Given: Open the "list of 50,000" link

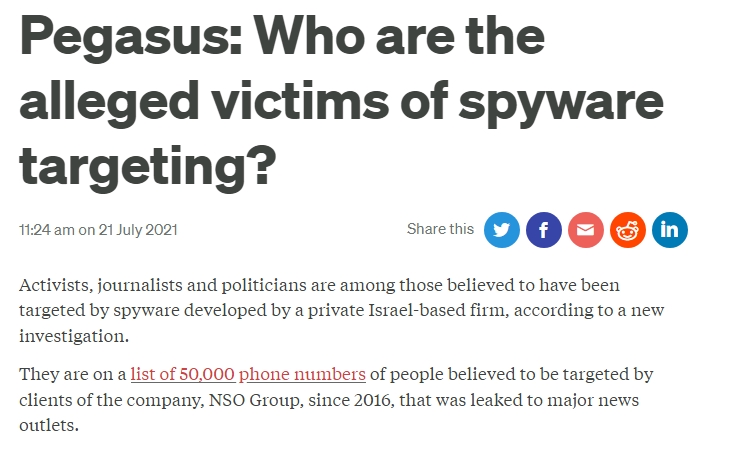Looking at the screenshot, I should [x=182, y=375].
